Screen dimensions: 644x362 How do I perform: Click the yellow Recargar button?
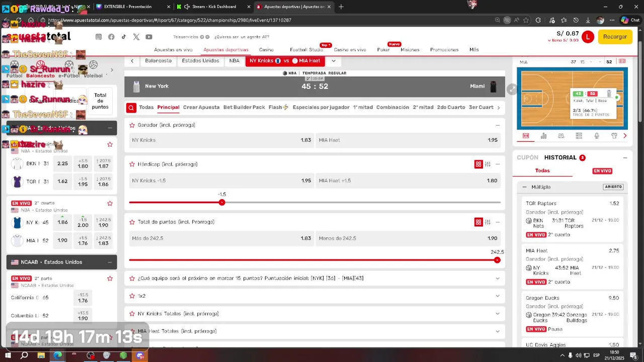[615, 37]
